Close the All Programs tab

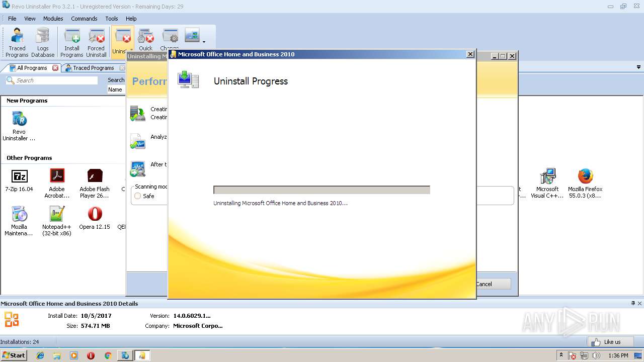tap(55, 68)
